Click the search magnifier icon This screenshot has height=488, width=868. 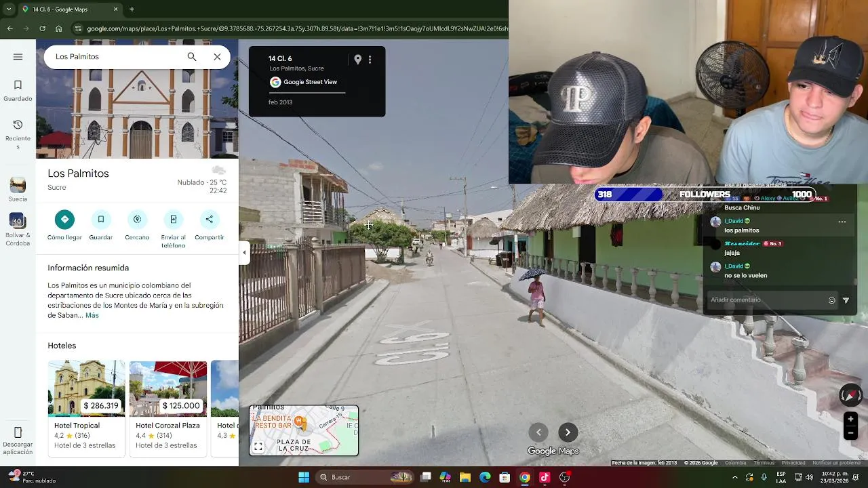tap(192, 57)
